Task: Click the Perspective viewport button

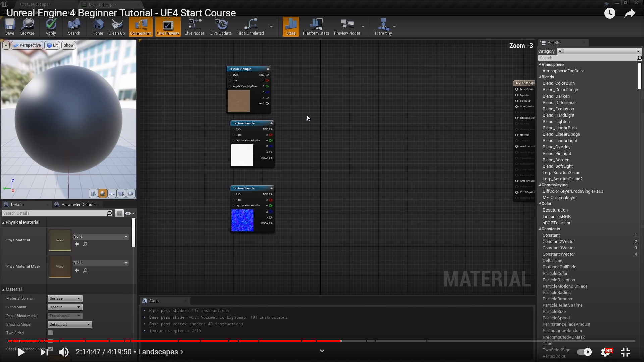Action: coord(27,45)
